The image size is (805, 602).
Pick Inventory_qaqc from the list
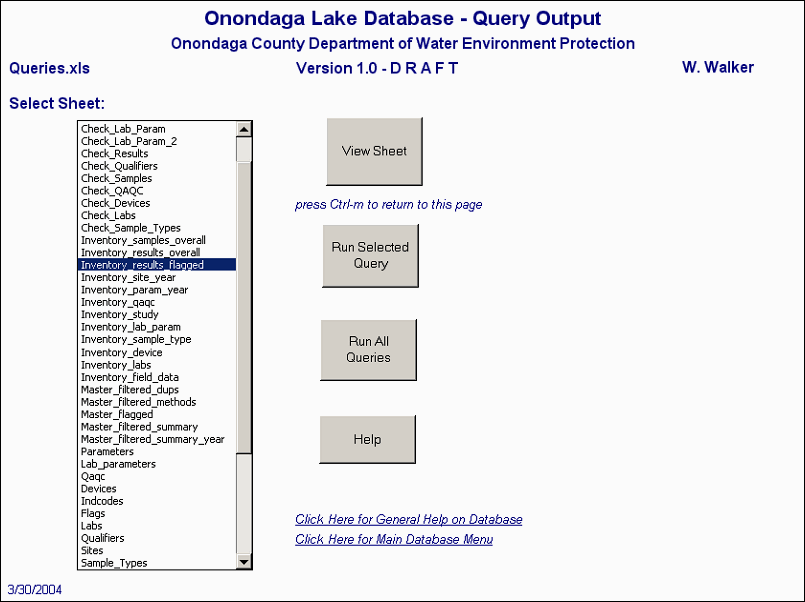click(x=157, y=302)
